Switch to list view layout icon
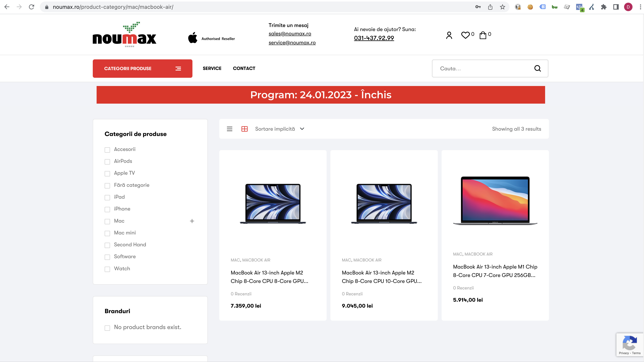This screenshot has height=362, width=644. click(229, 129)
